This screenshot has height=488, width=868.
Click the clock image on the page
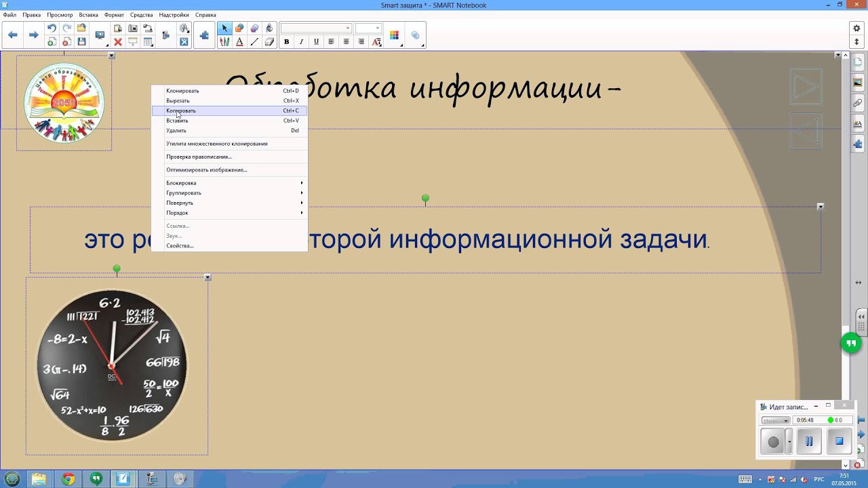click(113, 366)
